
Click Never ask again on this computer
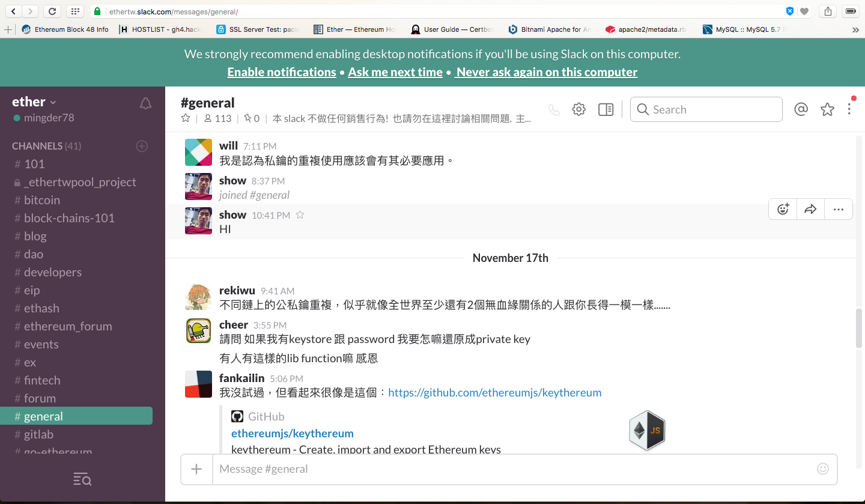[546, 72]
